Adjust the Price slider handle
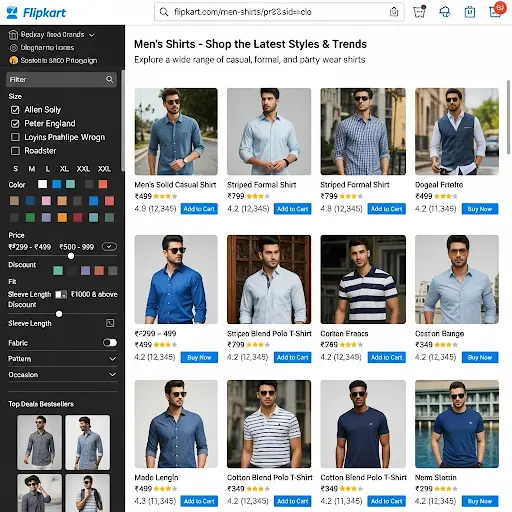512x512 pixels. [71, 256]
